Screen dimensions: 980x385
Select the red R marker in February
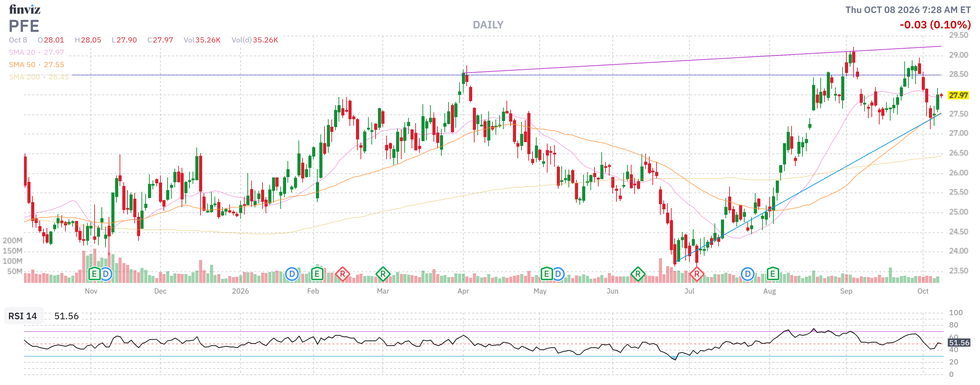pos(342,274)
